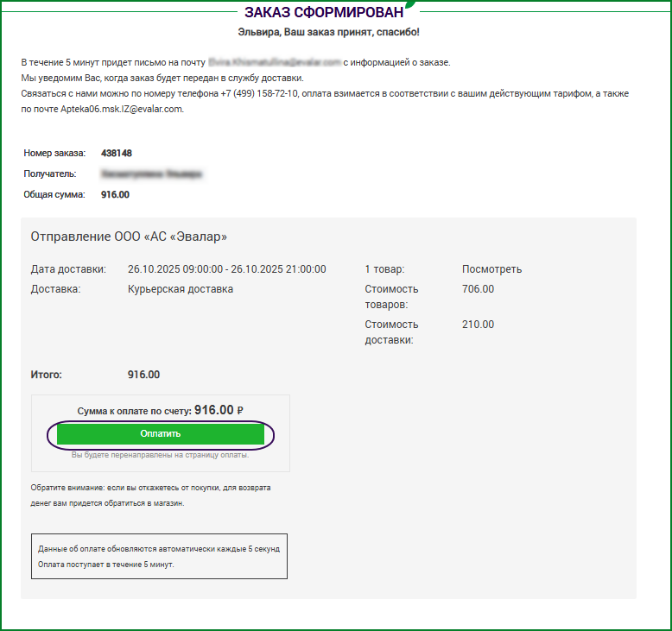Open the Посмотреть link for order items
This screenshot has width=672, height=631.
click(x=491, y=269)
